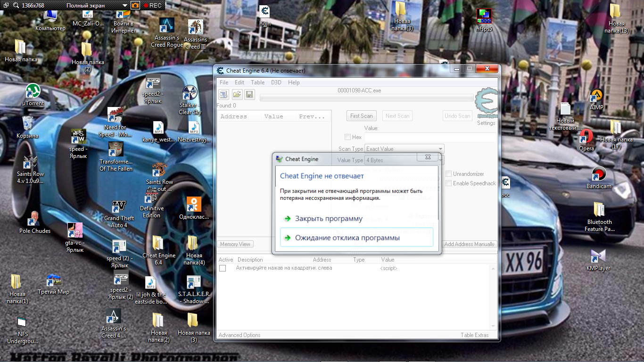Enable the Unrandomizer checkbox
644x362 pixels.
(449, 174)
